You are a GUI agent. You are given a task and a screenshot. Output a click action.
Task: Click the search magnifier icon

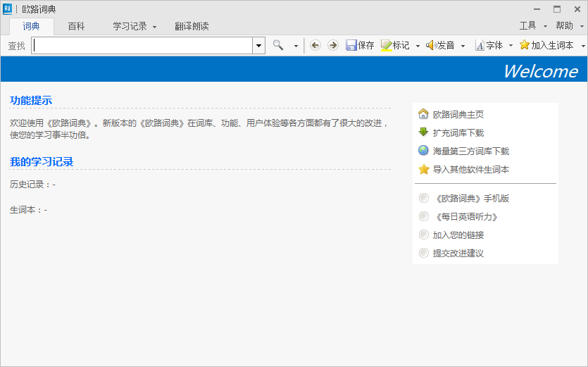(278, 45)
